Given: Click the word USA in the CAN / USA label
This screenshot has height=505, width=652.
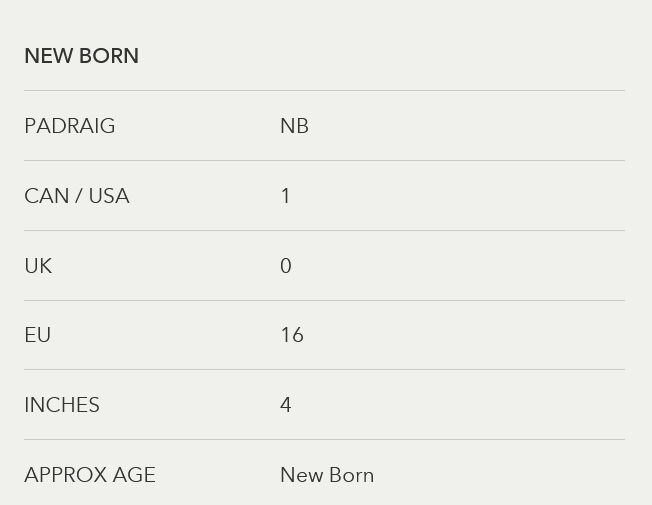Looking at the screenshot, I should (x=109, y=196).
